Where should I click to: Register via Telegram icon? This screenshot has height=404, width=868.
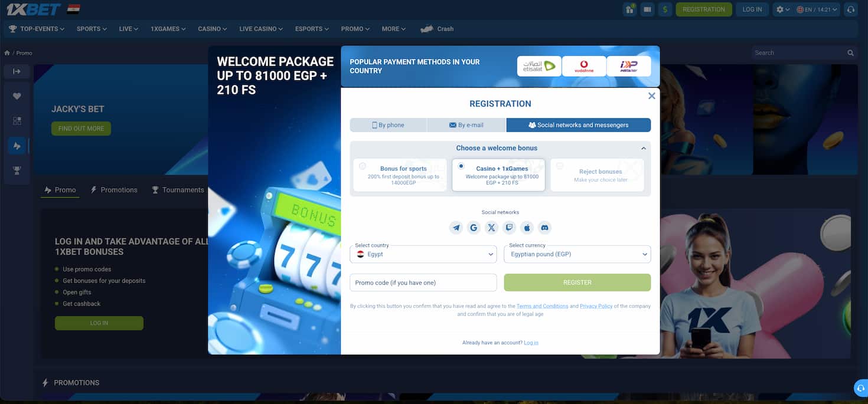(456, 228)
